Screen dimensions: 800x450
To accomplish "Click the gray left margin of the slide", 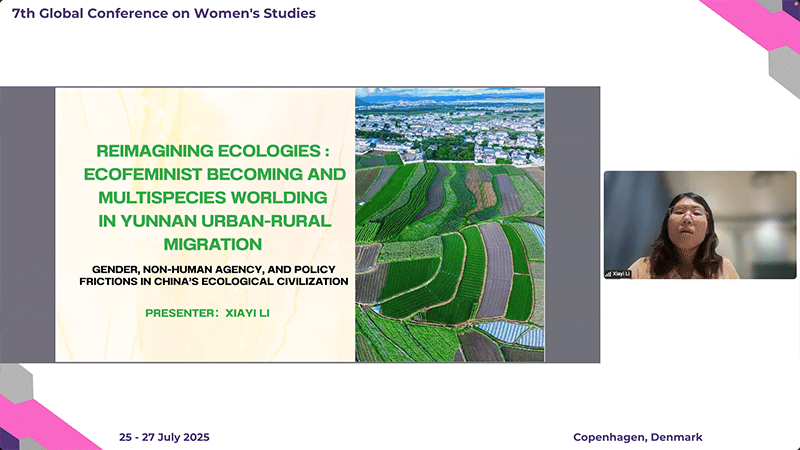I will coord(27,224).
